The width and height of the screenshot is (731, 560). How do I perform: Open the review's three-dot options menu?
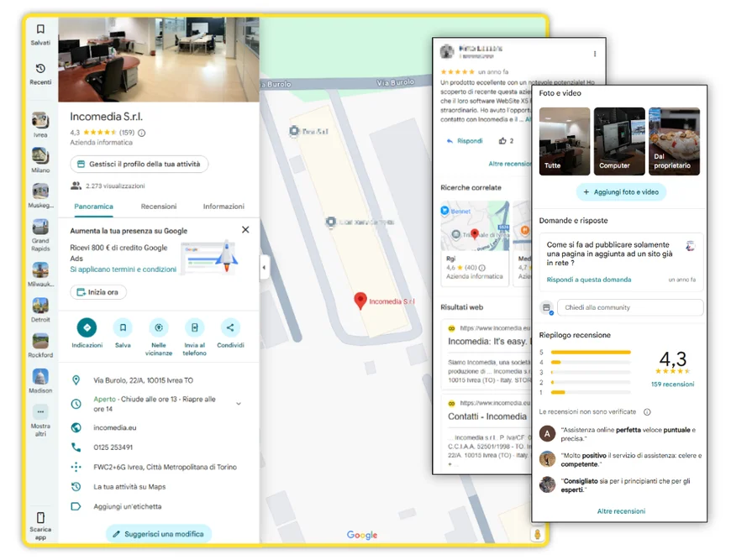[595, 54]
